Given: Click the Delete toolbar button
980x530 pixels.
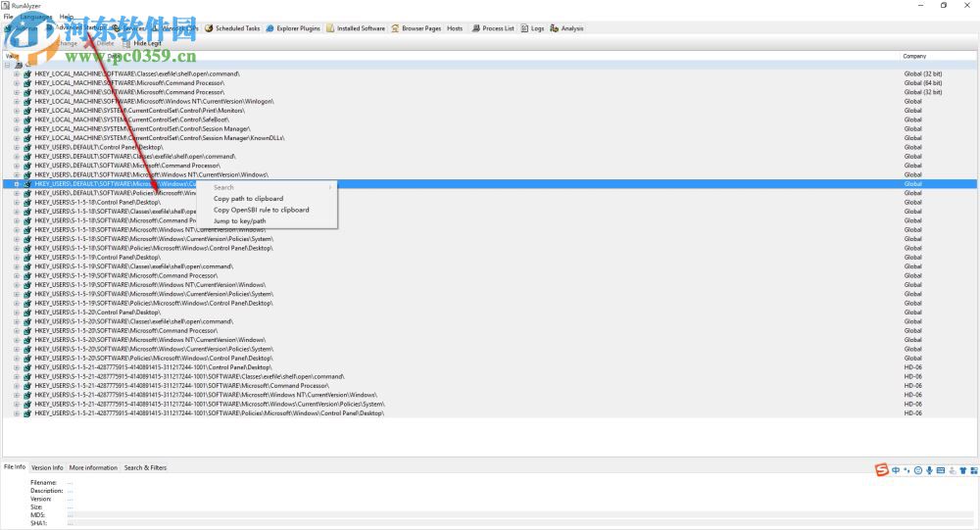Looking at the screenshot, I should coord(100,43).
